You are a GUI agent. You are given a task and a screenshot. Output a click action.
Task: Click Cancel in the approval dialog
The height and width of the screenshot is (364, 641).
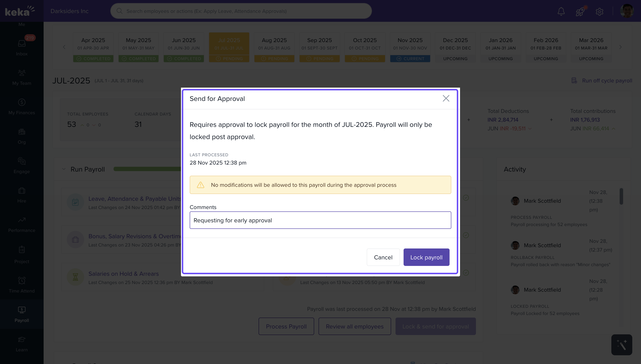pos(383,257)
